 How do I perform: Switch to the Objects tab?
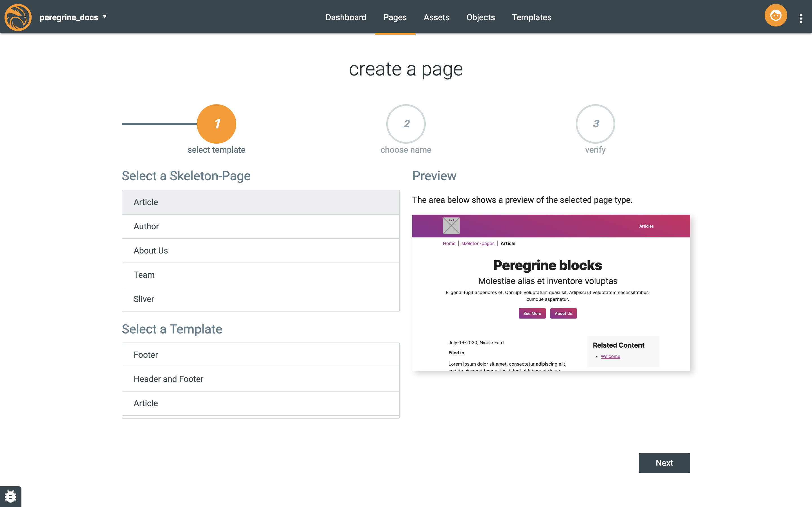(x=480, y=17)
